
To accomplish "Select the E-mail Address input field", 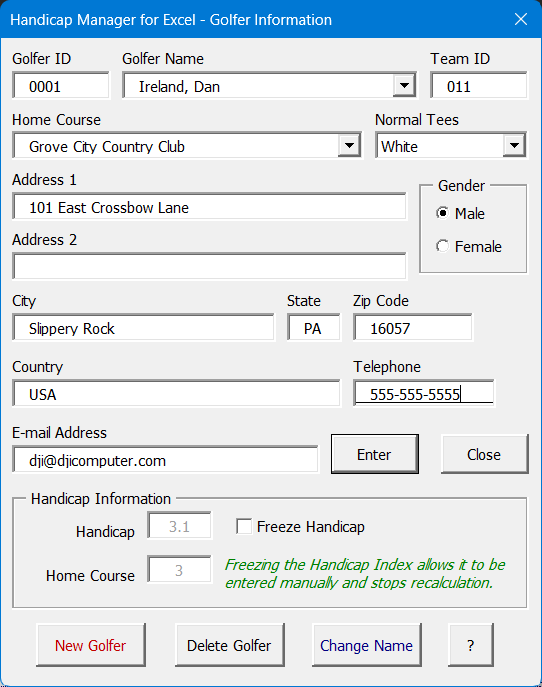I will pyautogui.click(x=165, y=460).
